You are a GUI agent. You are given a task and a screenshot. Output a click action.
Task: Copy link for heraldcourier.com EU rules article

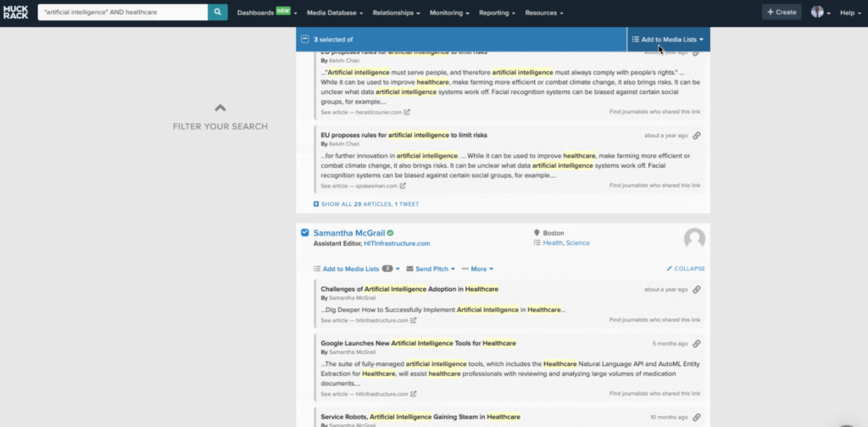tap(697, 52)
